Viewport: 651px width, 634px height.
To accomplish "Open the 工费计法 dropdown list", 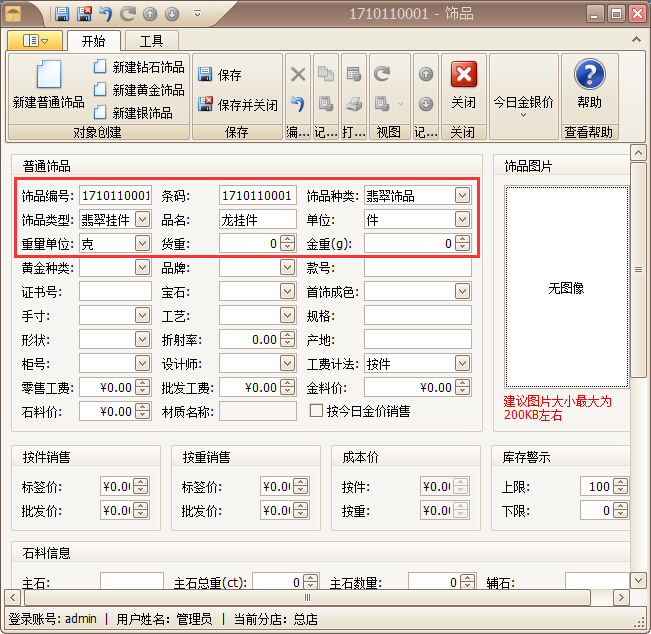I will (461, 363).
